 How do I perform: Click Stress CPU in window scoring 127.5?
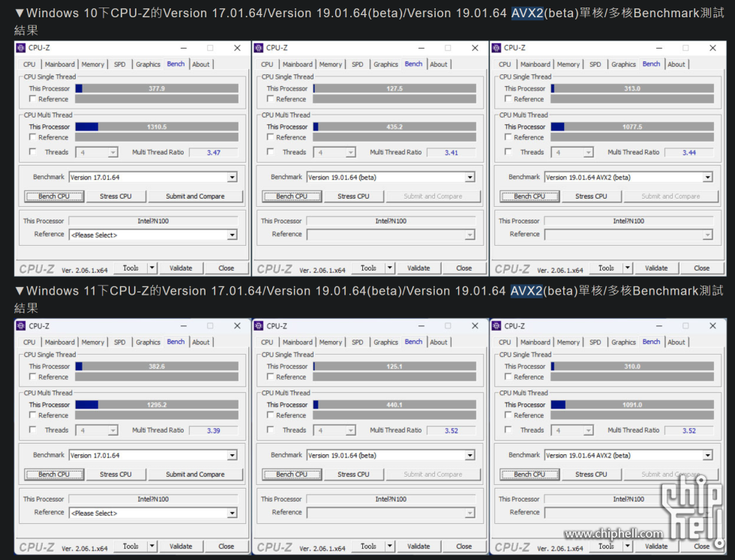(353, 196)
